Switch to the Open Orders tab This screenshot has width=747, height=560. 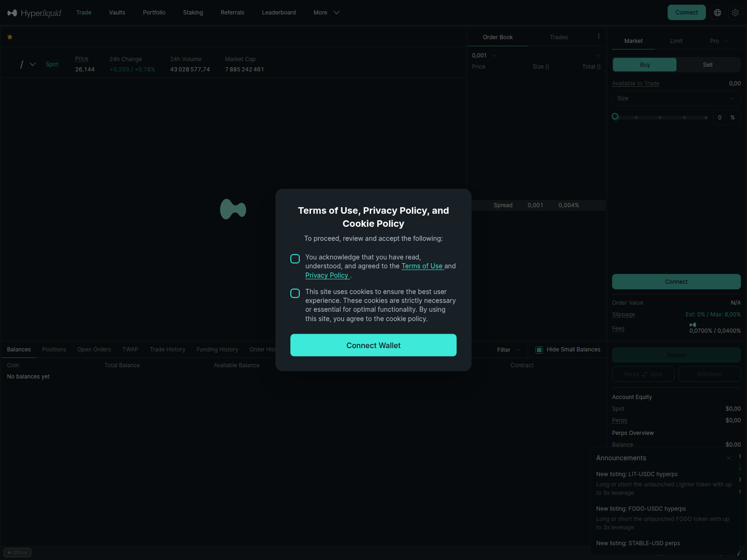(94, 350)
